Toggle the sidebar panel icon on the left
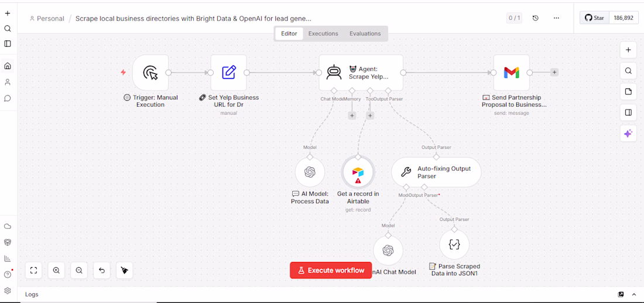 (8, 43)
